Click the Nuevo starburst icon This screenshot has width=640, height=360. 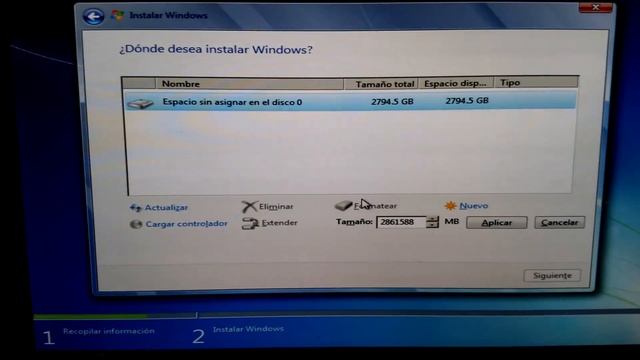point(450,206)
